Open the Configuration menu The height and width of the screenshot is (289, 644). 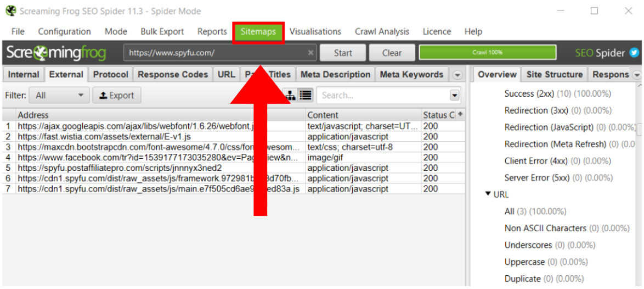point(65,32)
